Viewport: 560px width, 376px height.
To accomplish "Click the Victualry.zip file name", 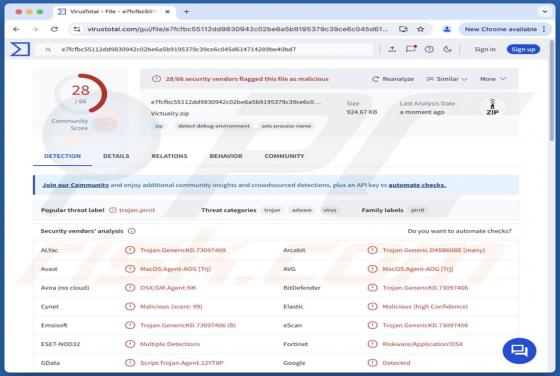I will coord(170,113).
